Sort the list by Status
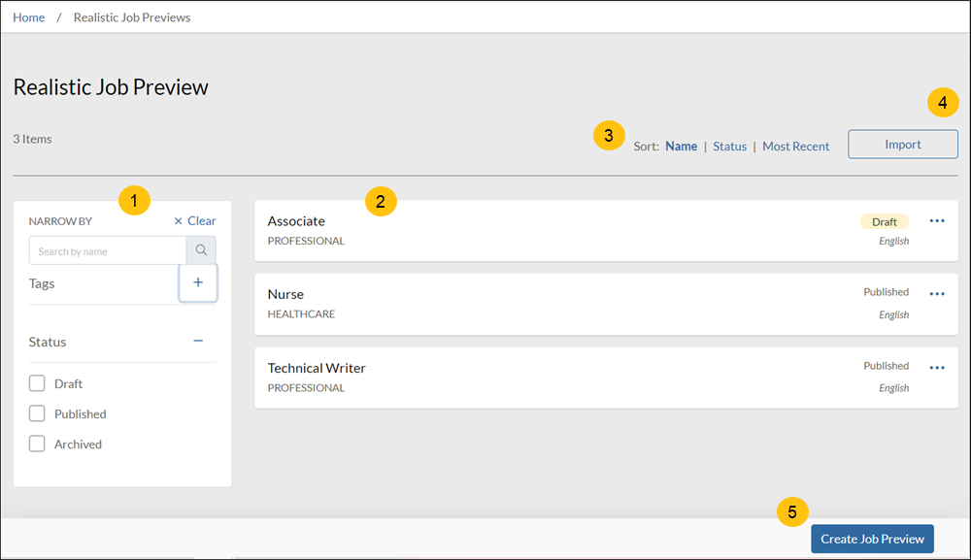The width and height of the screenshot is (971, 560). [729, 147]
